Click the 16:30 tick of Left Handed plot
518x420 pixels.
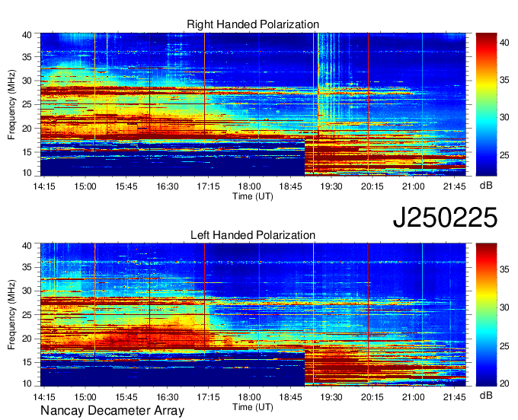click(168, 397)
